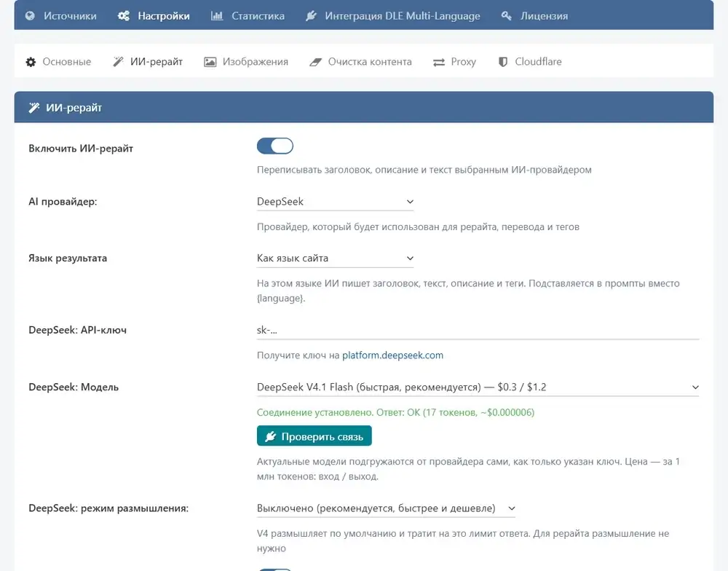Click the hint starting Провайдер, который будет использован
728x571 pixels.
pyautogui.click(x=418, y=227)
